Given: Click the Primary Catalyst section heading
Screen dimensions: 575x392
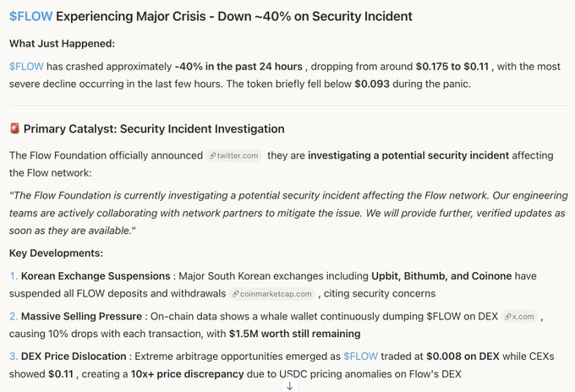Looking at the screenshot, I should tap(154, 129).
